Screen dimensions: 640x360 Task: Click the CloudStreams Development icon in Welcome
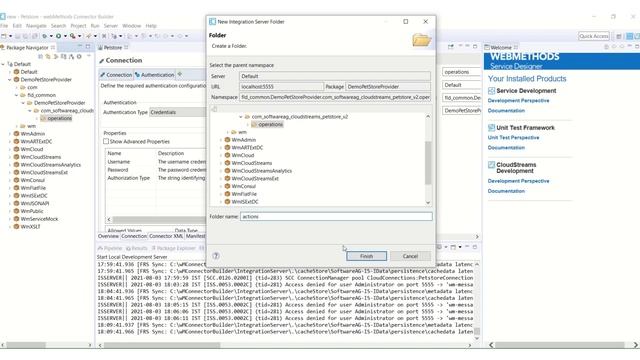point(491,165)
